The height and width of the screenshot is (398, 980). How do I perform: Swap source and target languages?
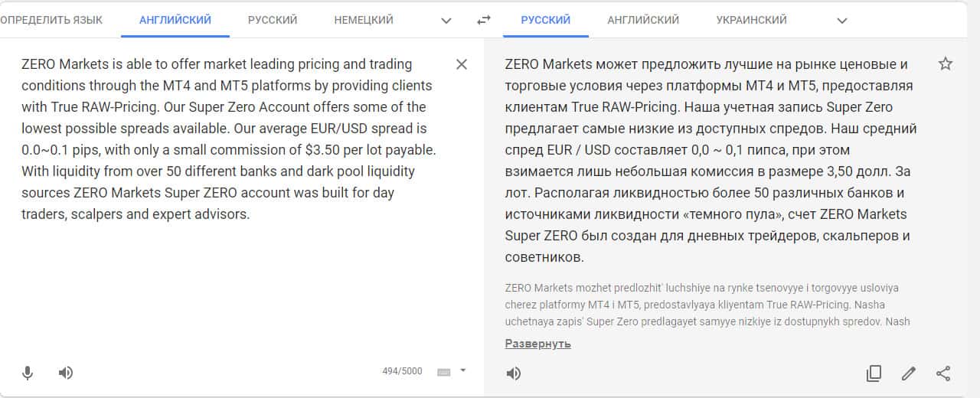pos(484,20)
